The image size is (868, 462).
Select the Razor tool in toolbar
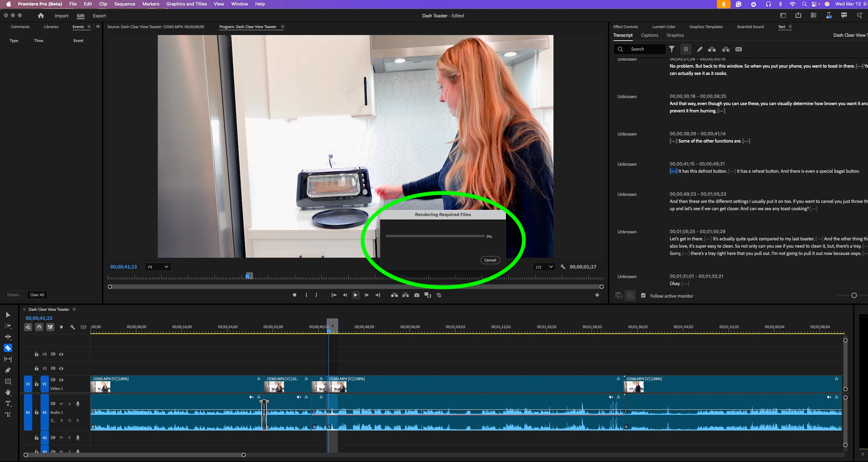[8, 348]
